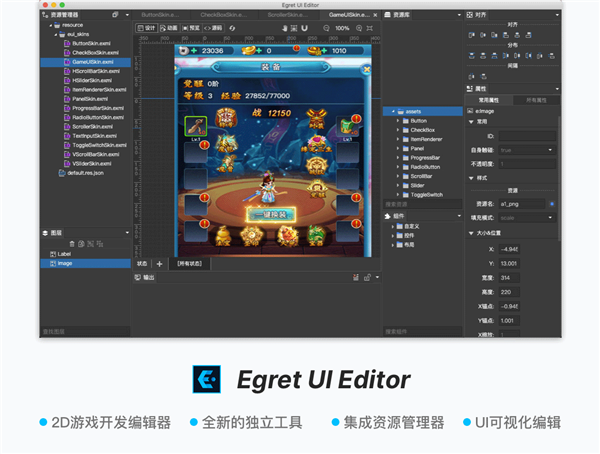Click collapse-all icon in resource manager header
This screenshot has width=600, height=454.
coord(115,15)
